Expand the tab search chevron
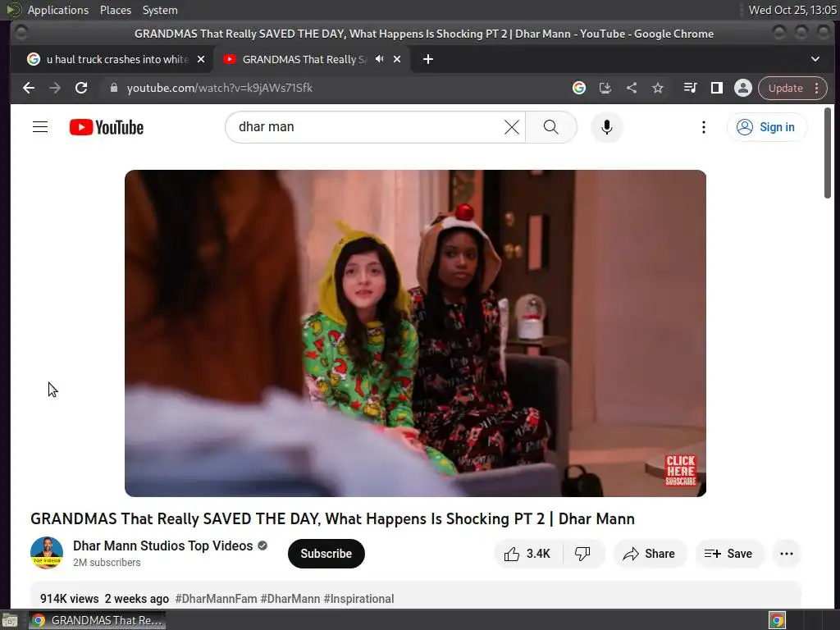This screenshot has height=630, width=840. (815, 59)
